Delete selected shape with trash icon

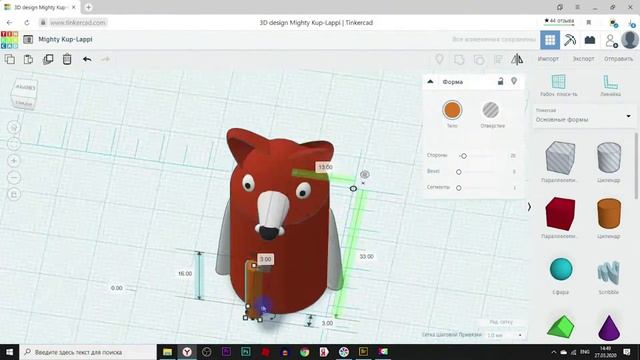(67, 59)
